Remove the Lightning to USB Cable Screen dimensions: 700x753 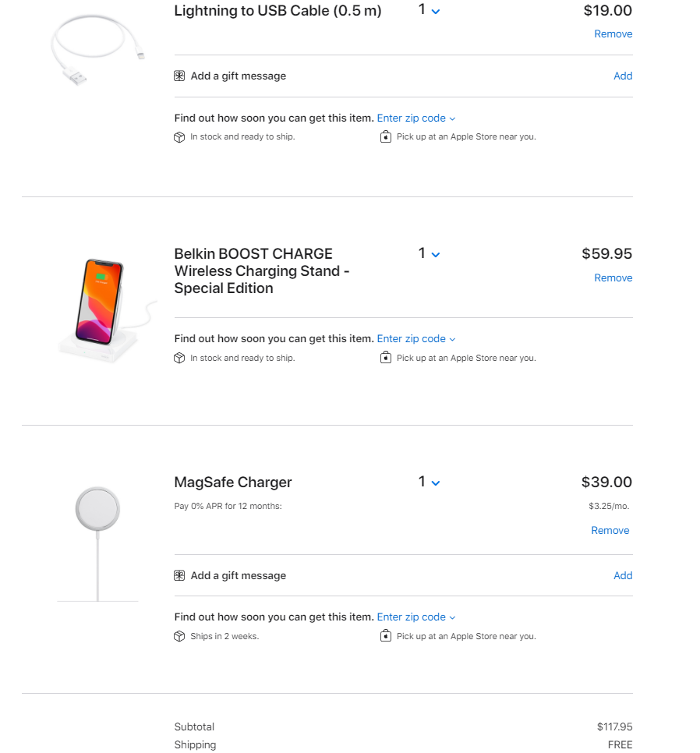point(613,34)
